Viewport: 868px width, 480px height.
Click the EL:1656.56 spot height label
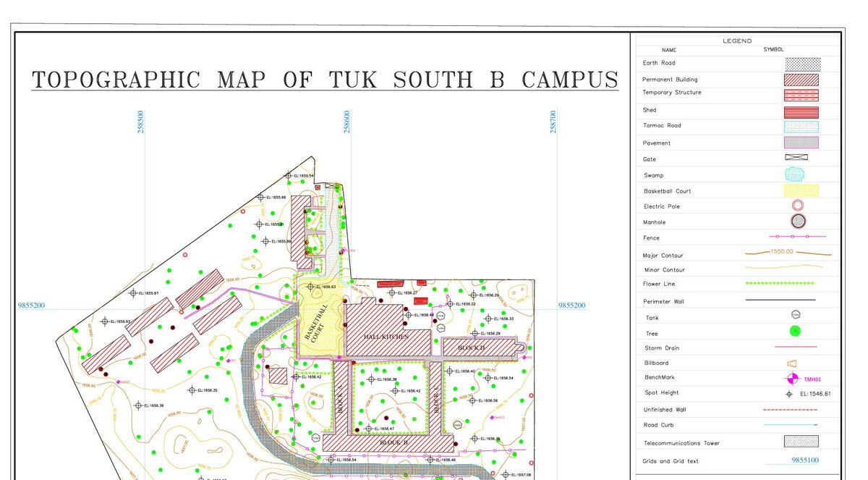[x=487, y=400]
